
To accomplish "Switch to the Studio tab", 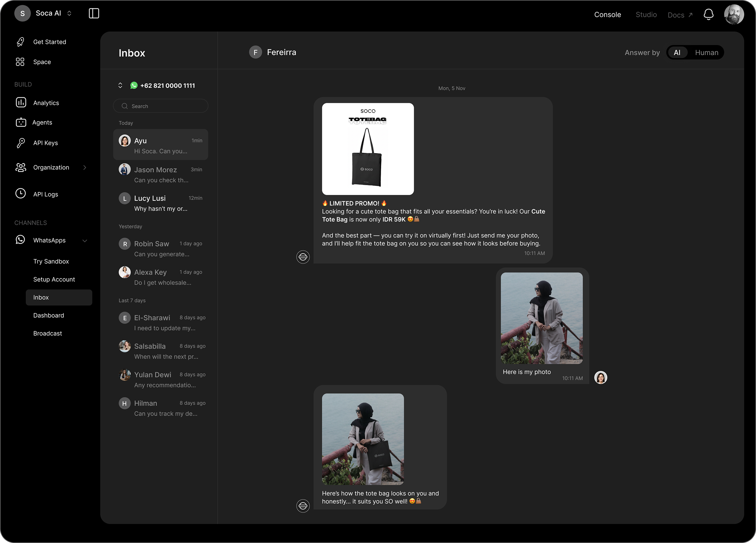I will [x=646, y=15].
